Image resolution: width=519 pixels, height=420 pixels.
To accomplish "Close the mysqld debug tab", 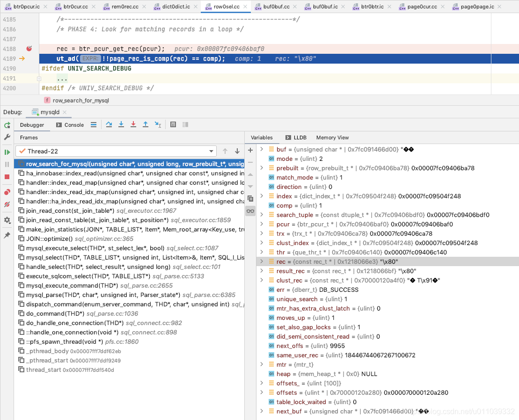I will pos(65,112).
